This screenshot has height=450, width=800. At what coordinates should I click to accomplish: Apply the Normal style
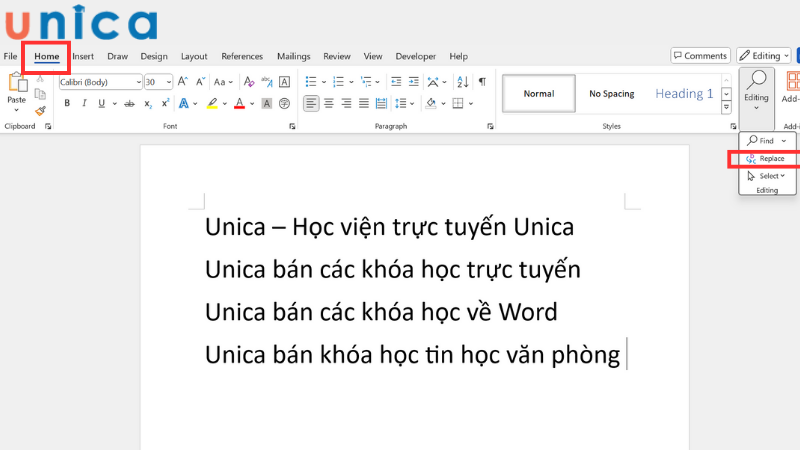pyautogui.click(x=539, y=94)
